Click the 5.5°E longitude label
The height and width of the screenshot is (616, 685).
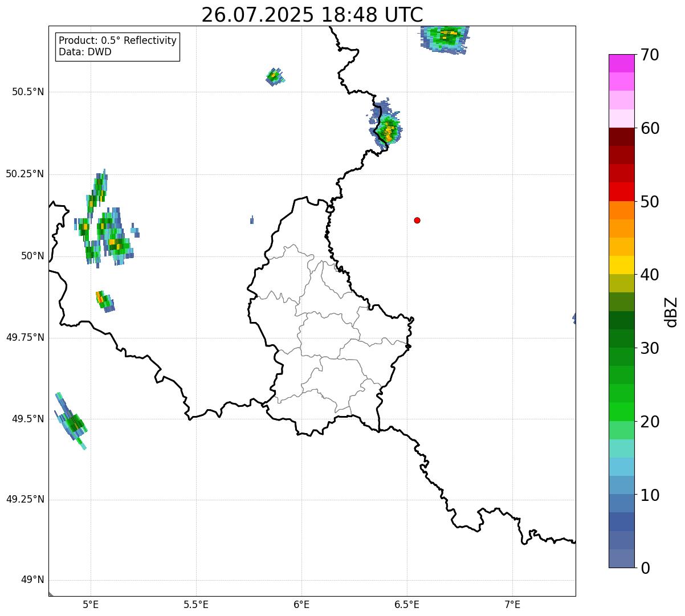point(196,605)
